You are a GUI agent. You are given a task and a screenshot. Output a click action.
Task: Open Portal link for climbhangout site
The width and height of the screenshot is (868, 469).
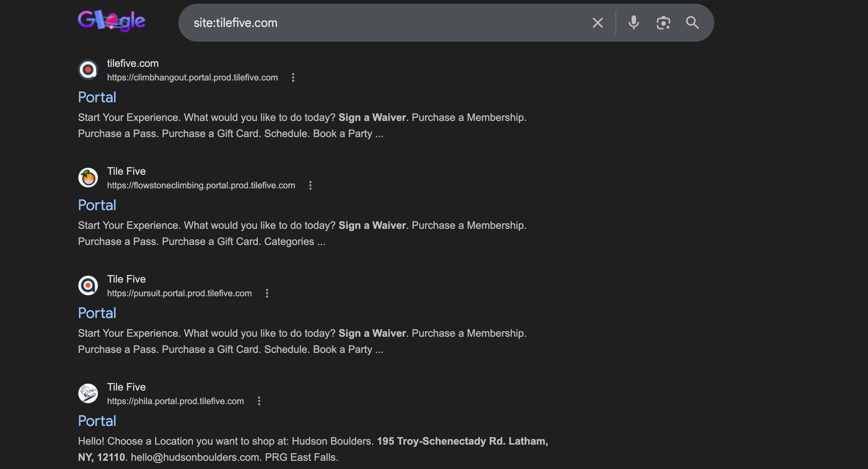(x=97, y=97)
